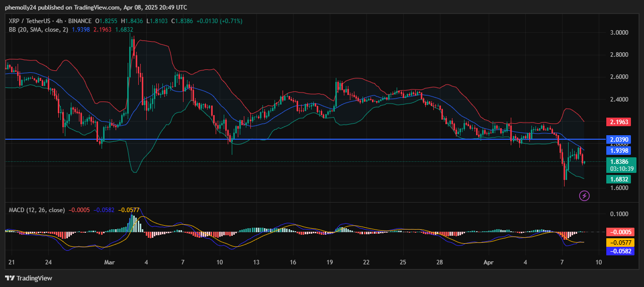Image resolution: width=644 pixels, height=287 pixels.
Task: Click the Mar label on the time axis
Action: (109, 262)
